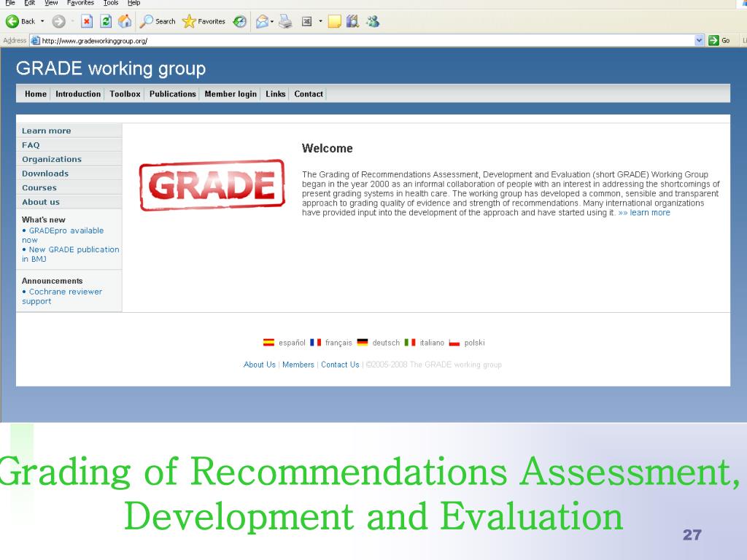The image size is (747, 560).
Task: Click the Polish flag icon
Action: [x=454, y=343]
